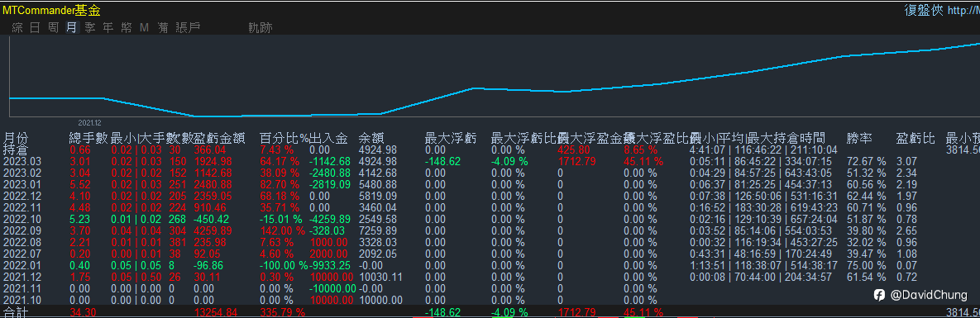Open the 軌跡 track tab
980x318 pixels.
[x=260, y=27]
